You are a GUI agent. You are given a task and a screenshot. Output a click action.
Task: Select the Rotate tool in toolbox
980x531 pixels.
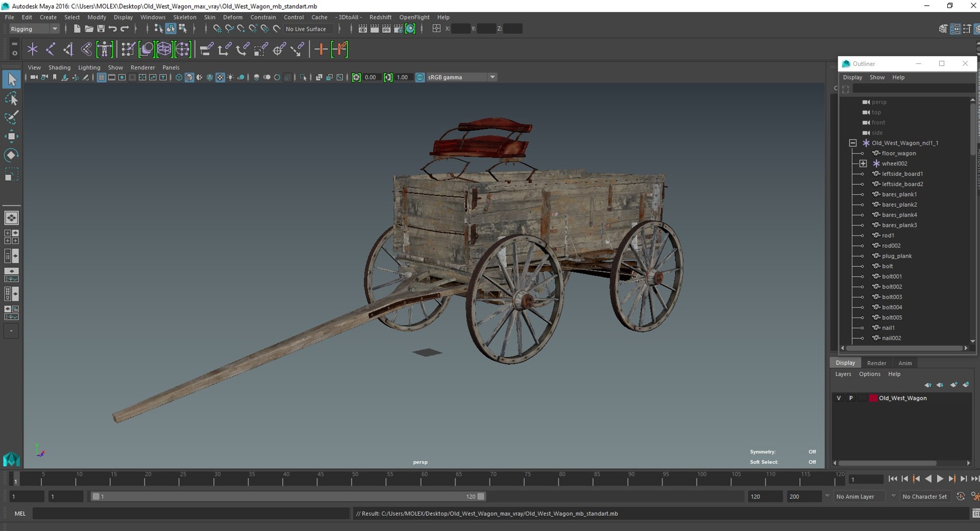11,156
